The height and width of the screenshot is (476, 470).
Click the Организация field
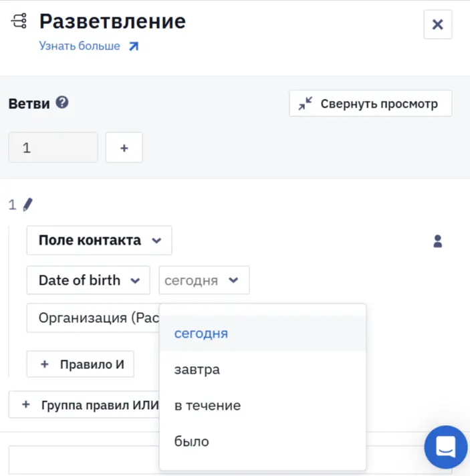(x=93, y=318)
